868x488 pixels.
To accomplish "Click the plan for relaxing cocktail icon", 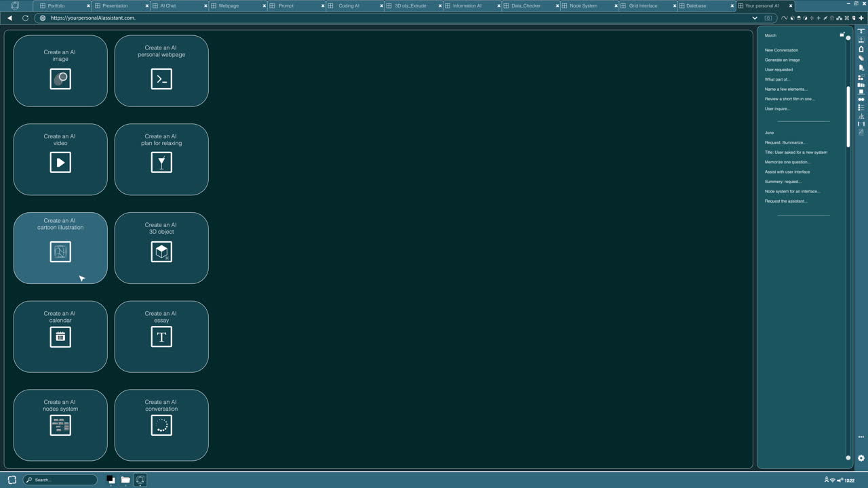I will tap(161, 163).
